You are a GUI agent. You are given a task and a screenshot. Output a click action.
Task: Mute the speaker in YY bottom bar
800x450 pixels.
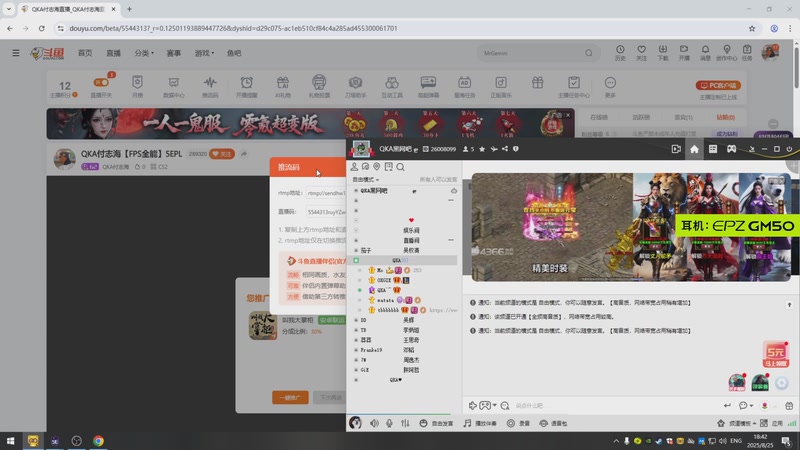pos(374,423)
